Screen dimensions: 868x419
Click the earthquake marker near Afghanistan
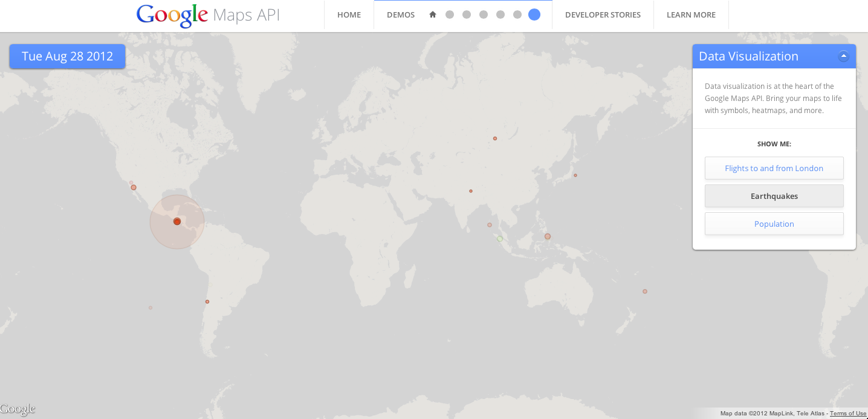point(471,191)
